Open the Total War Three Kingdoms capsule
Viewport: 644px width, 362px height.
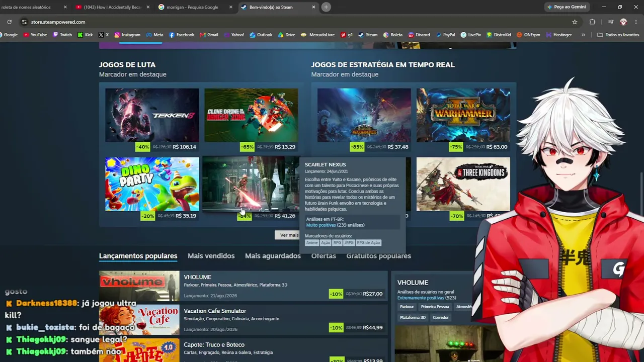pyautogui.click(x=463, y=184)
